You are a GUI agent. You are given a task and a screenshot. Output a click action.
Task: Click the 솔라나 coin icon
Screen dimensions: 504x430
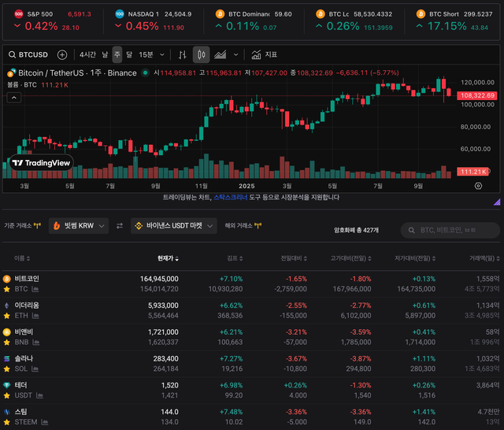point(6,358)
